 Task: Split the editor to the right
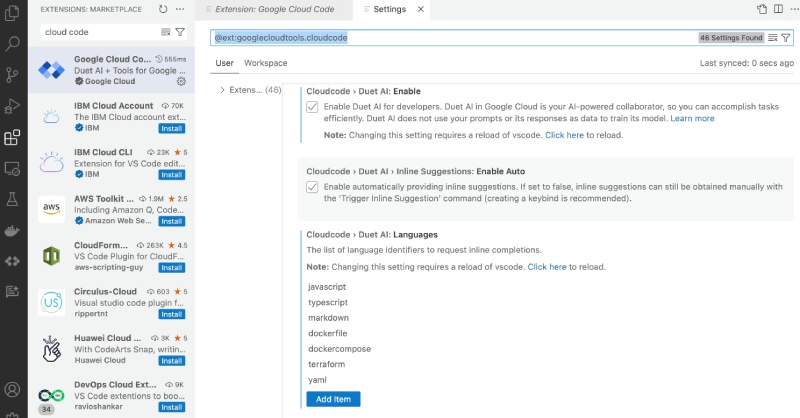[x=777, y=9]
